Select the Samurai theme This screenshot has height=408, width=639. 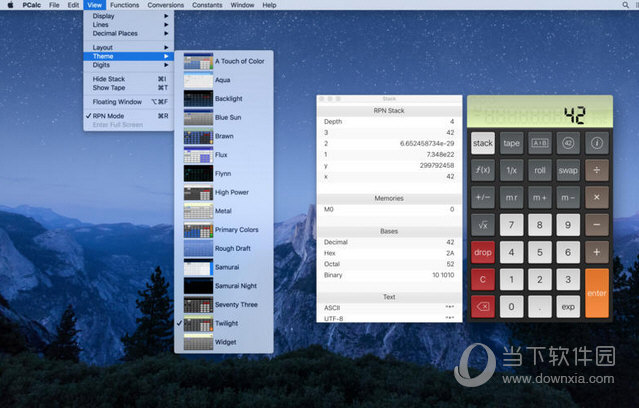224,267
